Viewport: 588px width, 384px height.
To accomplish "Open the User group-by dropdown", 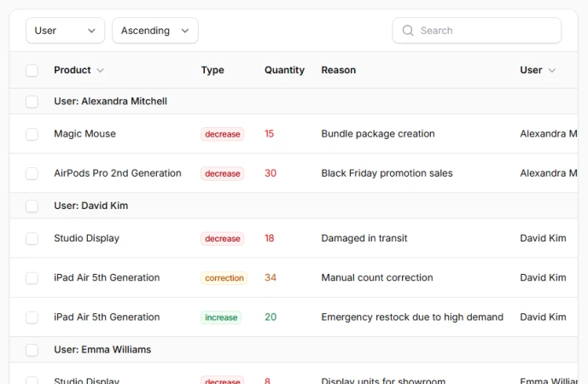I will coord(65,31).
